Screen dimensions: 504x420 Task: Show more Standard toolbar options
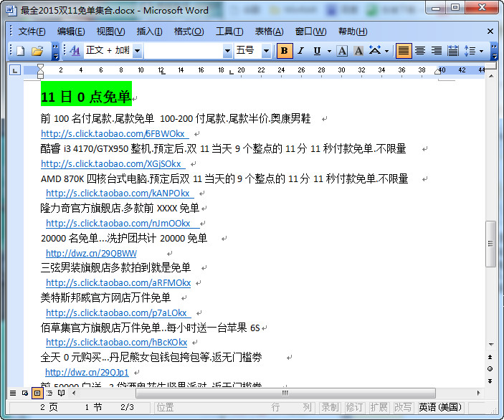pyautogui.click(x=56, y=52)
